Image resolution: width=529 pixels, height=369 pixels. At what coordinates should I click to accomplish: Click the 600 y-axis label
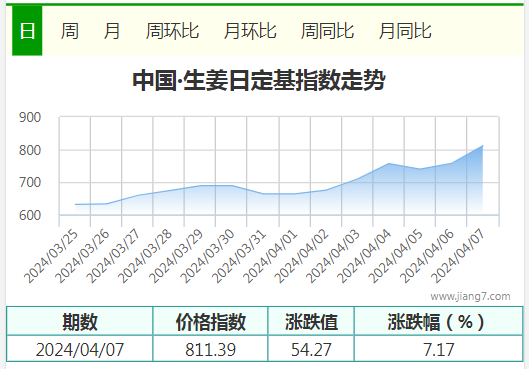pyautogui.click(x=30, y=215)
